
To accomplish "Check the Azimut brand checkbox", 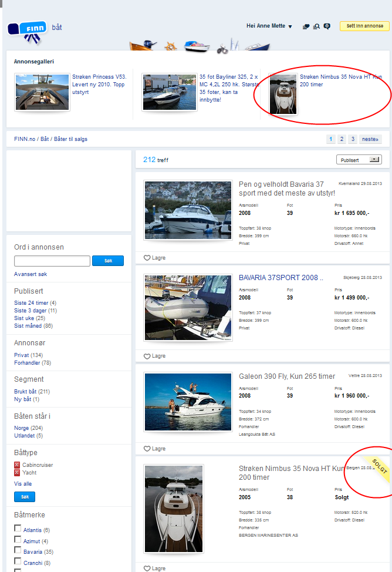I will coord(18,539).
